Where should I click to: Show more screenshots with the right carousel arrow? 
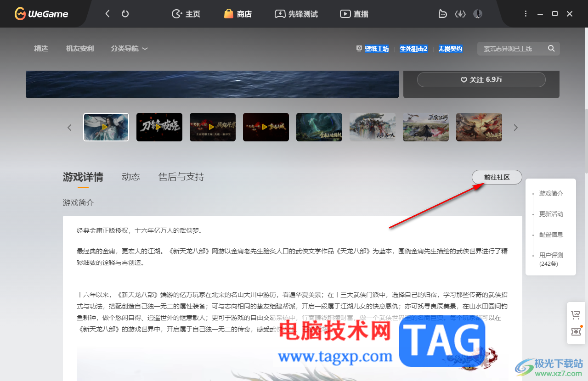tap(515, 127)
